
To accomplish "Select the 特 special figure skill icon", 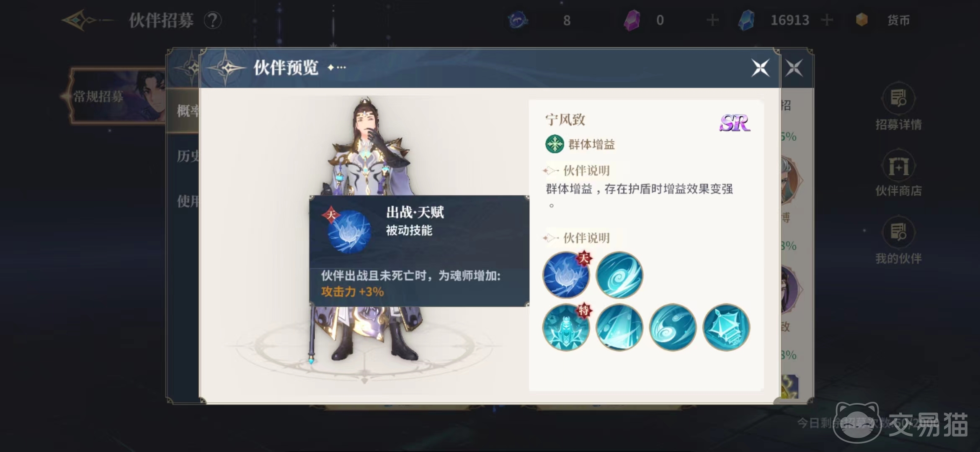I will coord(566,327).
